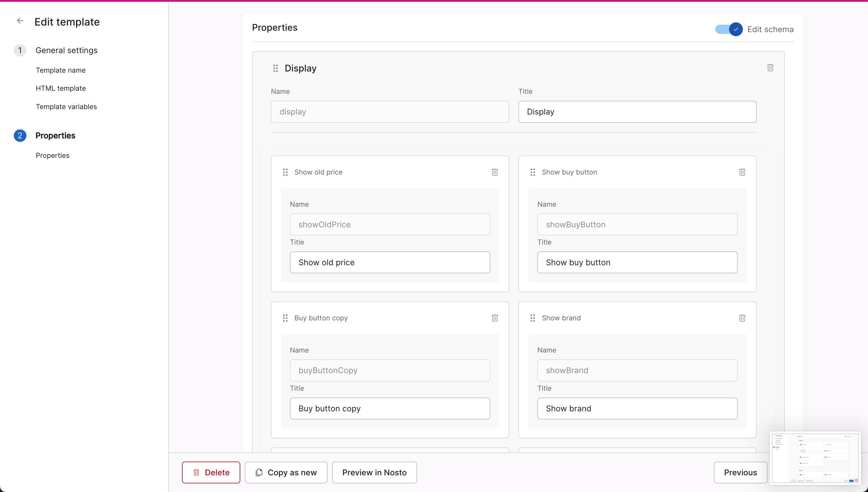Image resolution: width=868 pixels, height=492 pixels.
Task: Go to HTML template section
Action: 61,88
